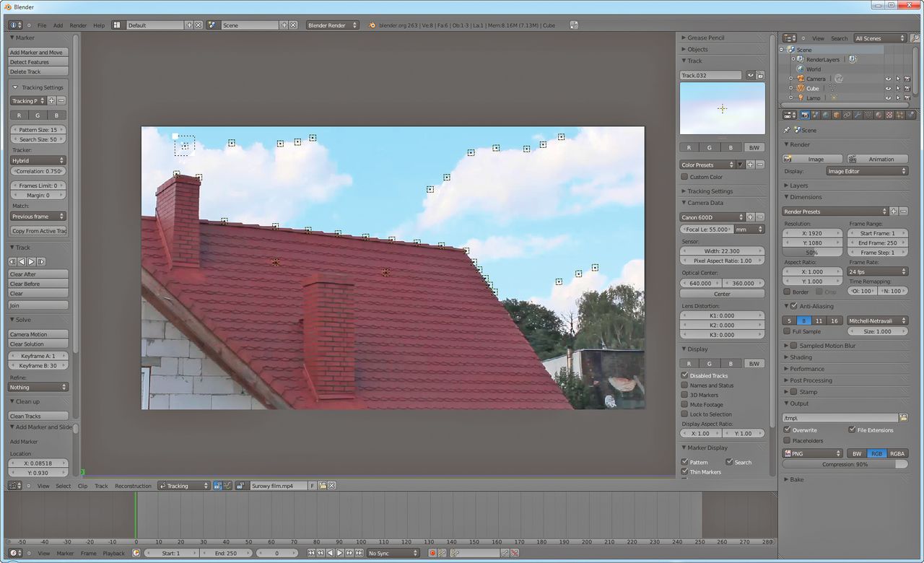This screenshot has width=924, height=563.
Task: Toggle use preview range clock icon
Action: coord(136,553)
